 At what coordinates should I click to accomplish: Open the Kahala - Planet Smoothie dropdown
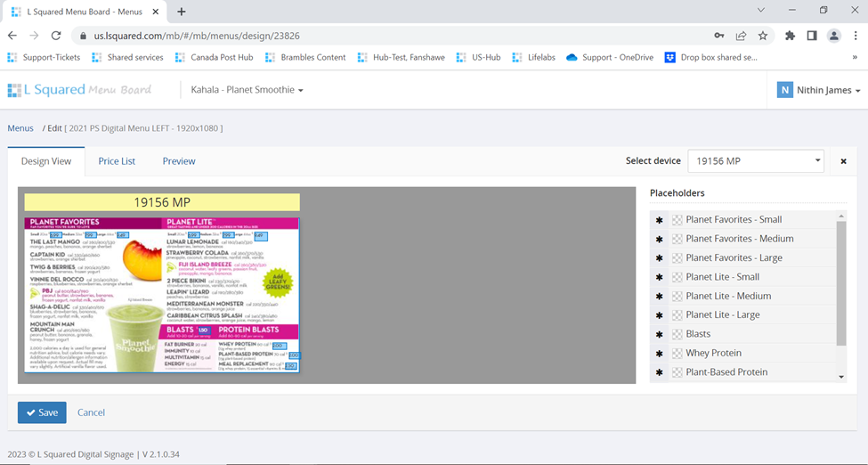pyautogui.click(x=247, y=90)
